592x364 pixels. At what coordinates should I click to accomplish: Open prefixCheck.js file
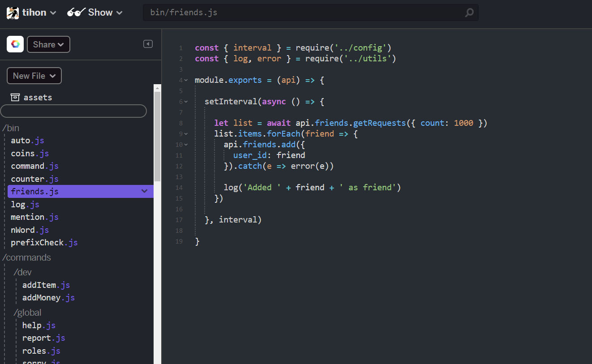(x=44, y=242)
